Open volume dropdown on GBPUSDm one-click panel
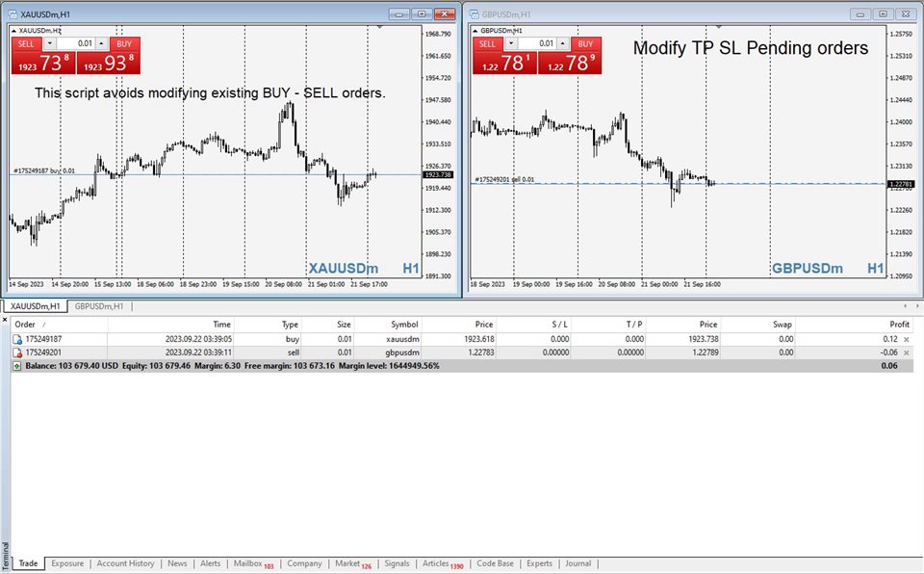 click(x=511, y=43)
